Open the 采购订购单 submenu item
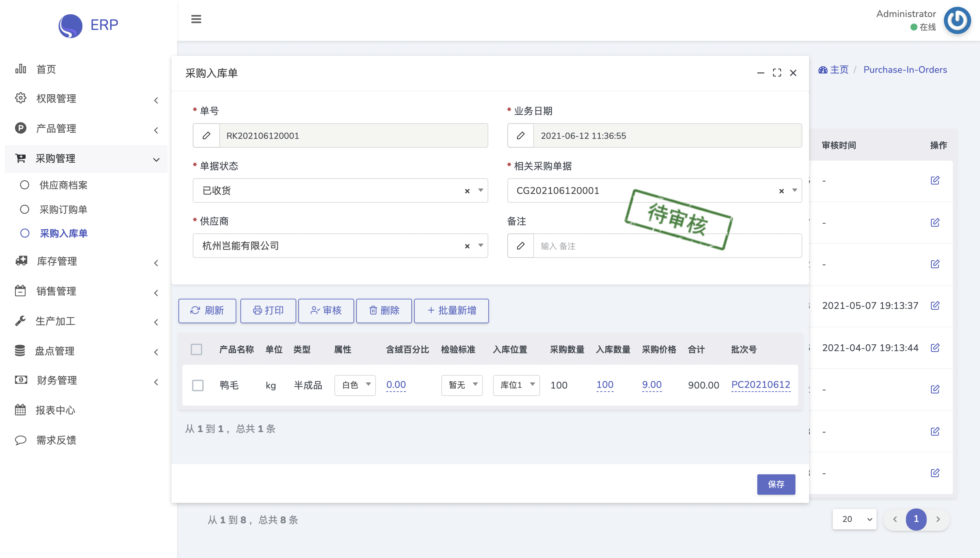The image size is (980, 558). pyautogui.click(x=63, y=210)
